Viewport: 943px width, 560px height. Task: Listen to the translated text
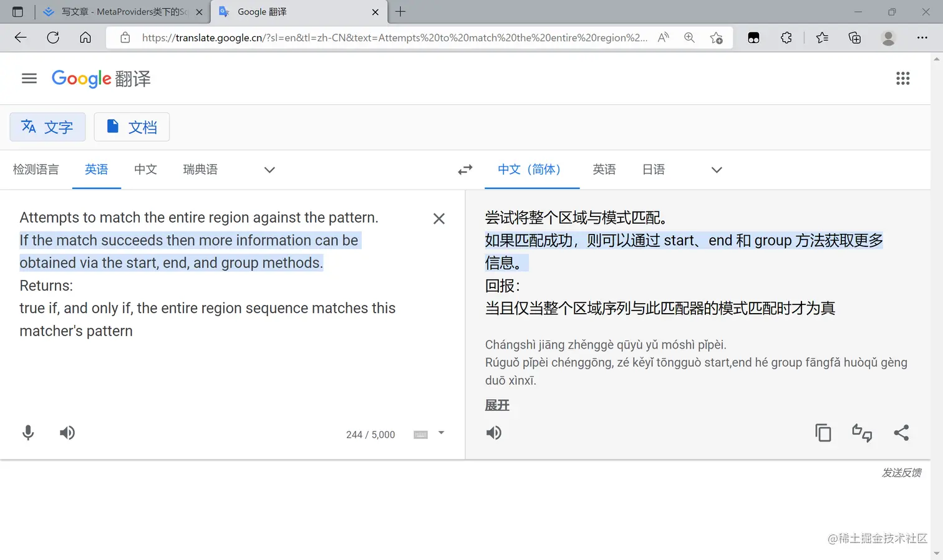click(493, 433)
